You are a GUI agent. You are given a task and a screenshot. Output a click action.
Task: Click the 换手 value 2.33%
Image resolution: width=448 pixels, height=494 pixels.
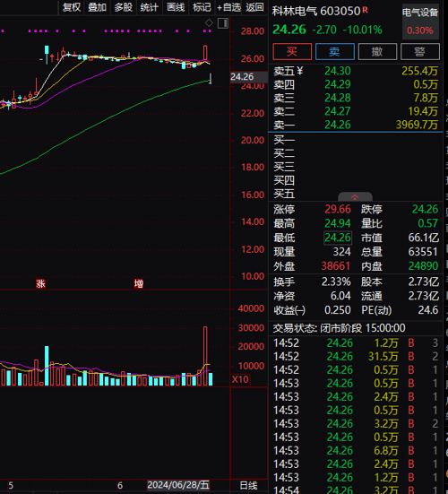pyautogui.click(x=336, y=282)
